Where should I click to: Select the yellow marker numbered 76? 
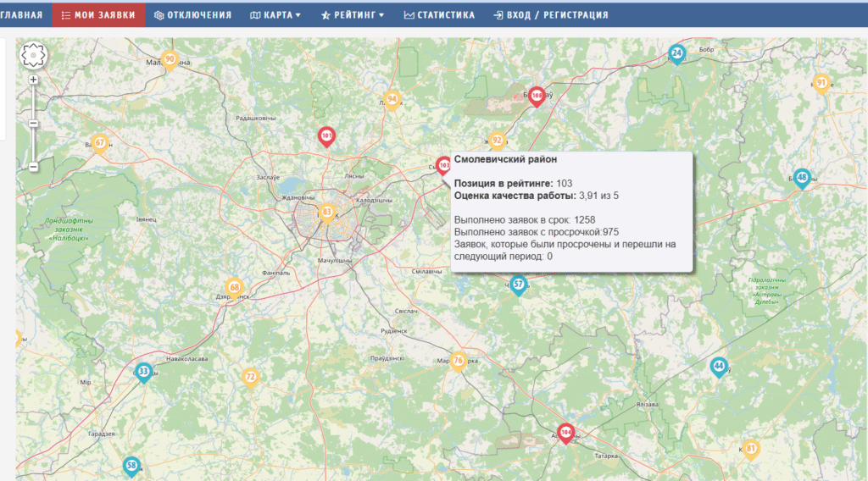[458, 362]
